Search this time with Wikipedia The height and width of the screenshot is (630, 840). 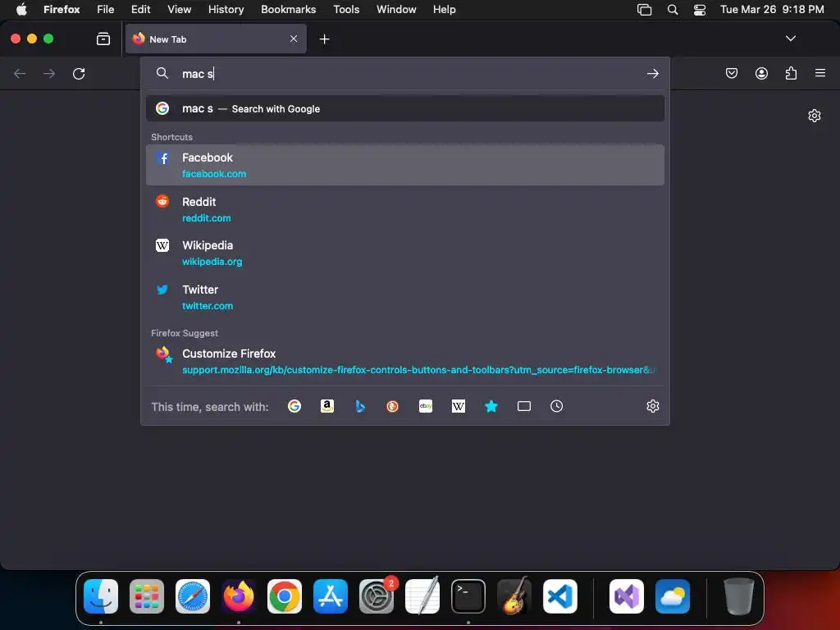(x=459, y=406)
